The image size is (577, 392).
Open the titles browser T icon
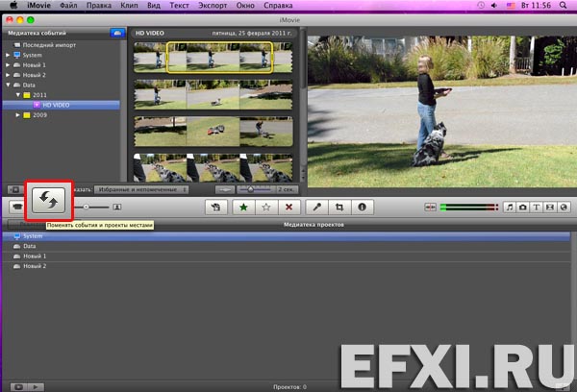pyautogui.click(x=537, y=208)
